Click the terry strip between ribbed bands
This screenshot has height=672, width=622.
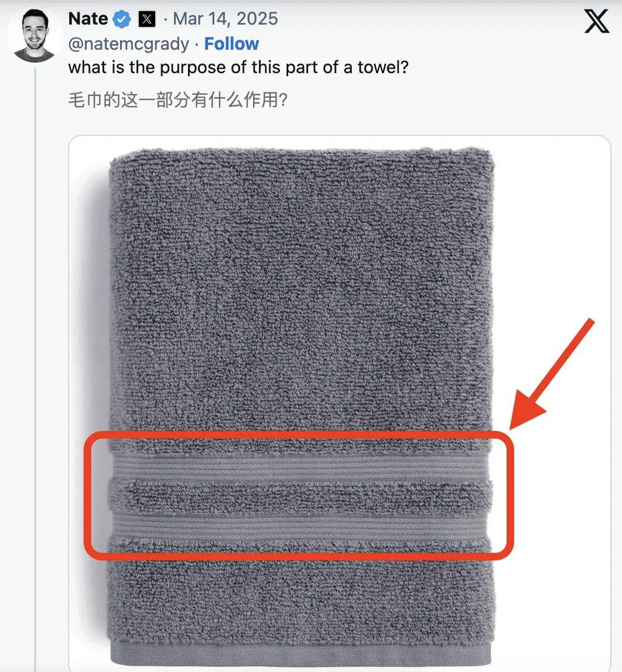pos(301,496)
